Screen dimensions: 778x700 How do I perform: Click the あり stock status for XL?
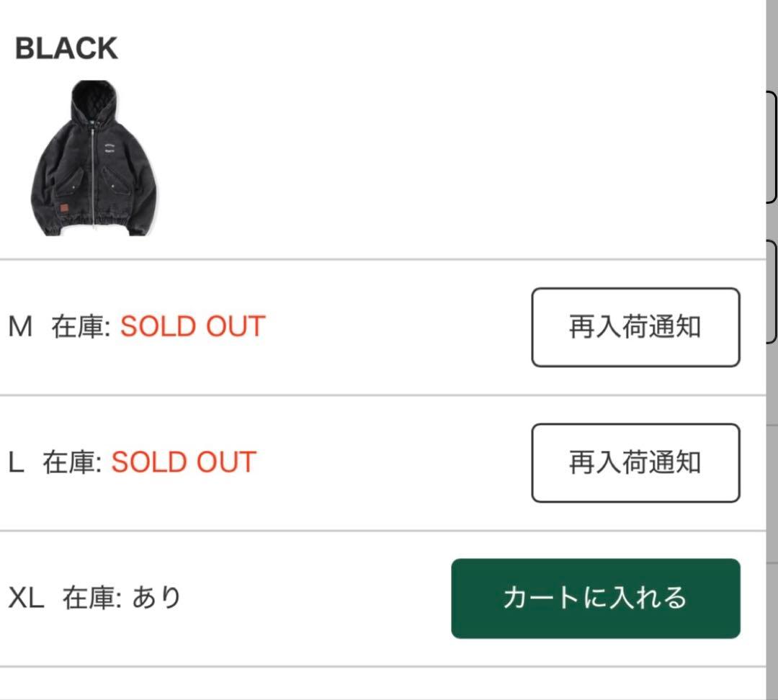click(156, 598)
